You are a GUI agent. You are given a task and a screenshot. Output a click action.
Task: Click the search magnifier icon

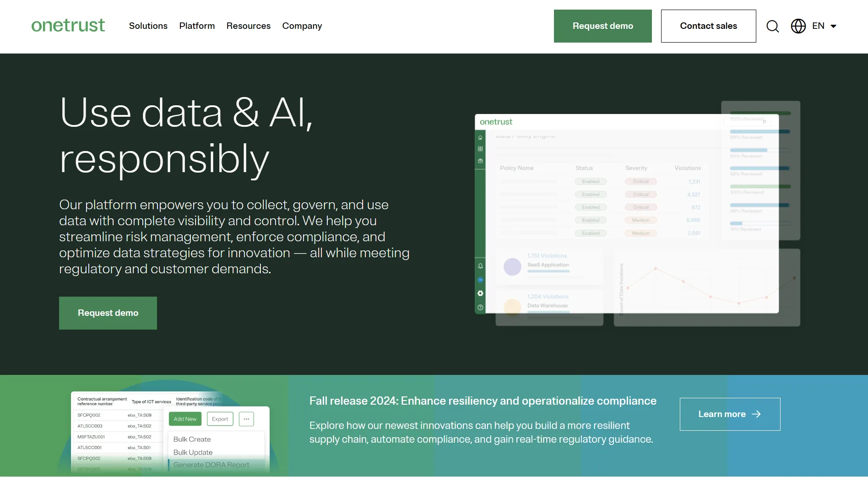click(772, 26)
